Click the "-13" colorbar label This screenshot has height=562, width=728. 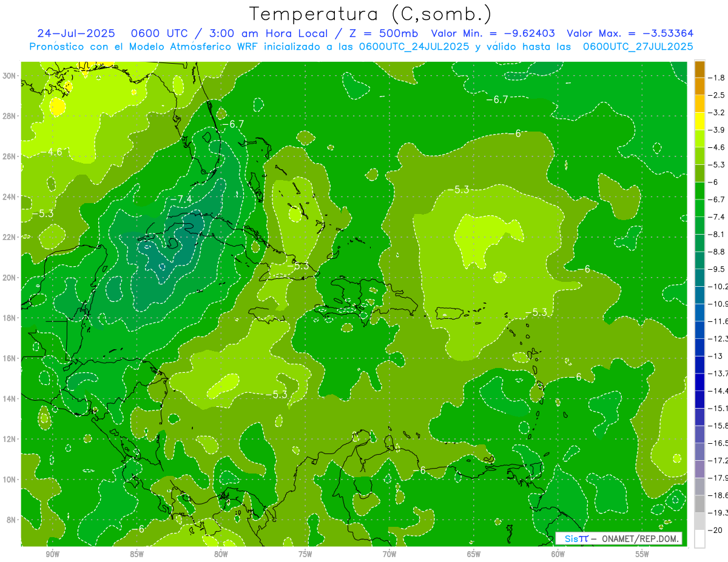click(x=715, y=356)
